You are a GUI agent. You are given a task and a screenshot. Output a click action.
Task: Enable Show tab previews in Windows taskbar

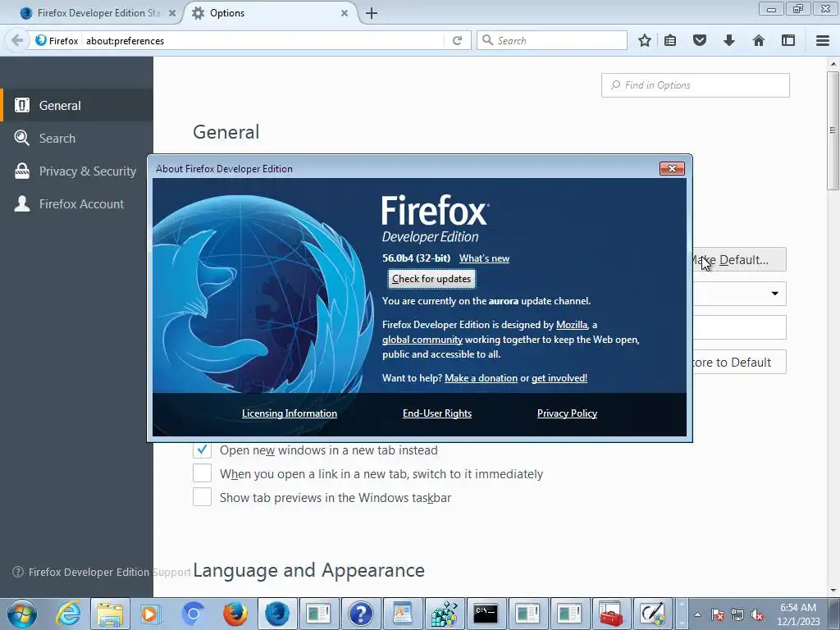point(202,497)
